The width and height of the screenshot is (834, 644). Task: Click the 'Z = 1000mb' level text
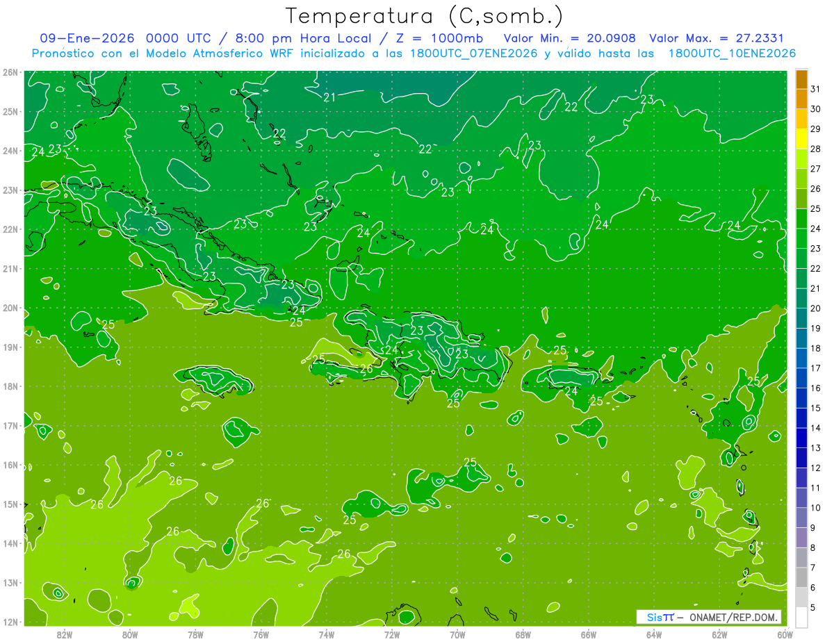[x=439, y=38]
